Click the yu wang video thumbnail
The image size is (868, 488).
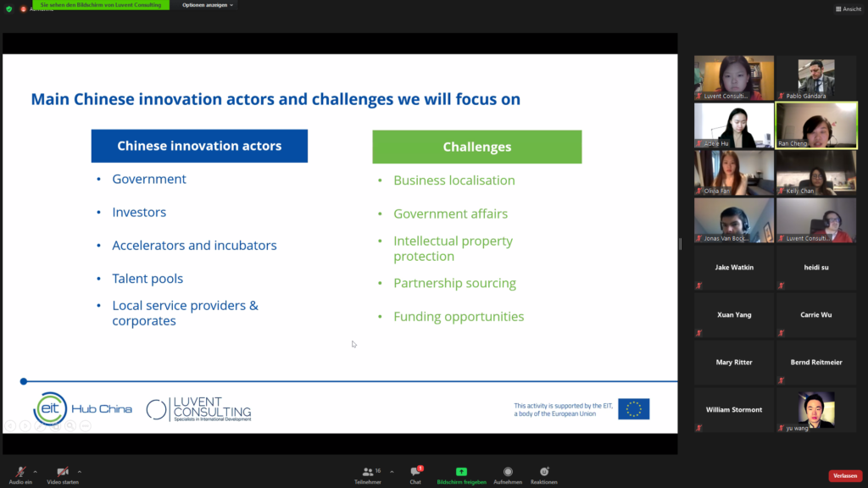pos(816,410)
